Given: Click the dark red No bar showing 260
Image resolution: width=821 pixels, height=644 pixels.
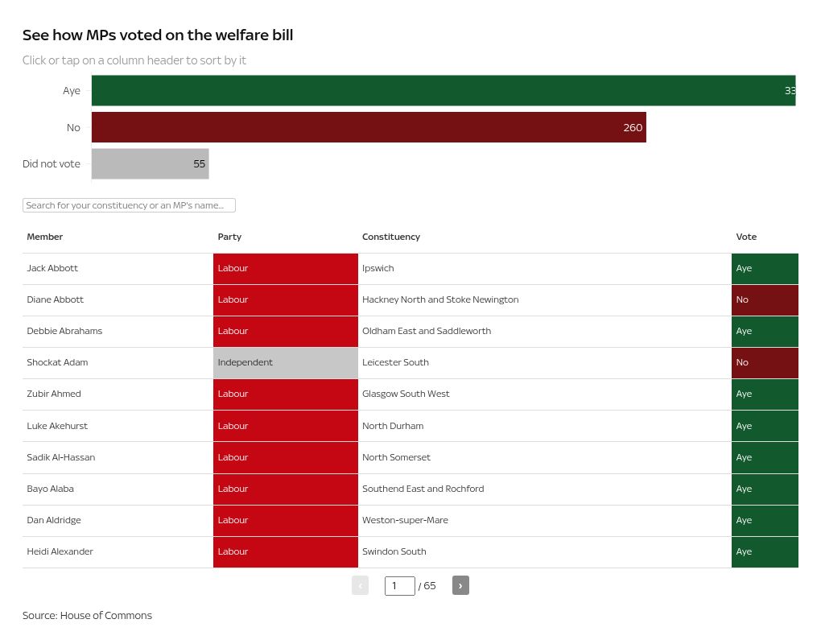Looking at the screenshot, I should (x=369, y=127).
